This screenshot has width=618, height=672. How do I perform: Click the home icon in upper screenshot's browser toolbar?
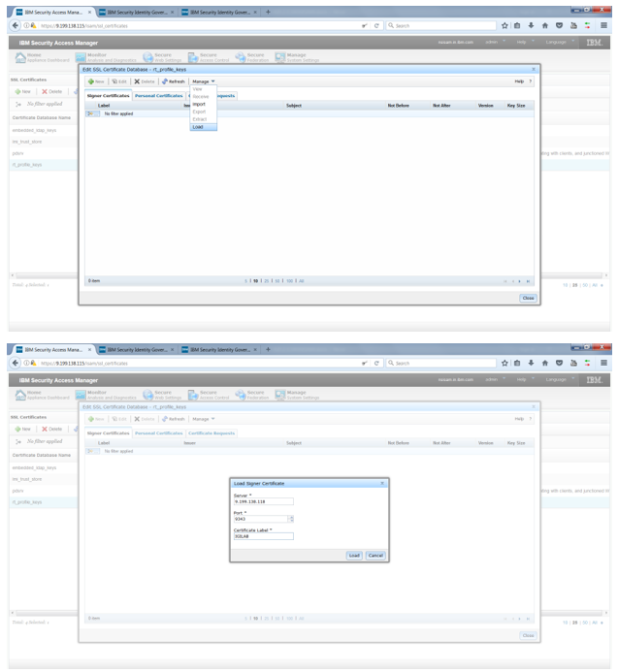[545, 26]
